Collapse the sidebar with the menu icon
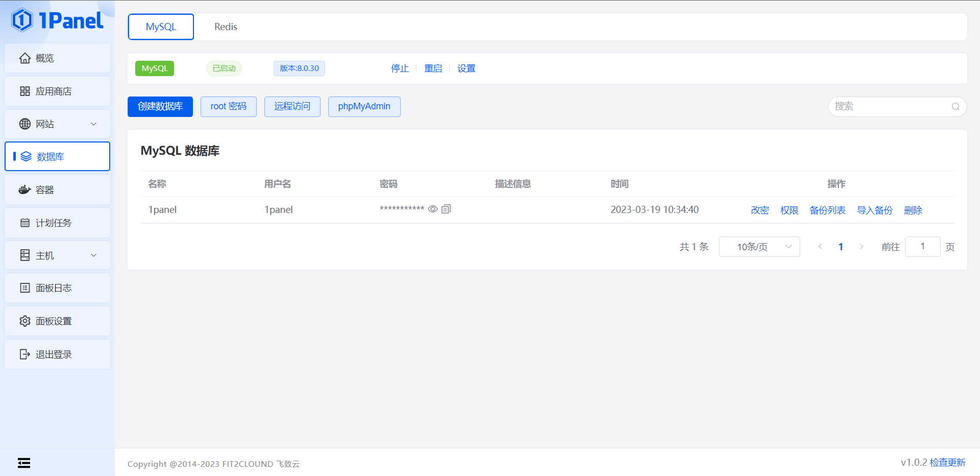The height and width of the screenshot is (476, 980). [24, 463]
